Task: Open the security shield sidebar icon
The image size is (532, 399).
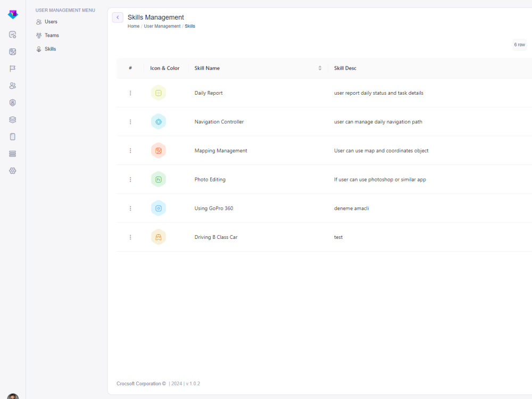Action: click(13, 103)
